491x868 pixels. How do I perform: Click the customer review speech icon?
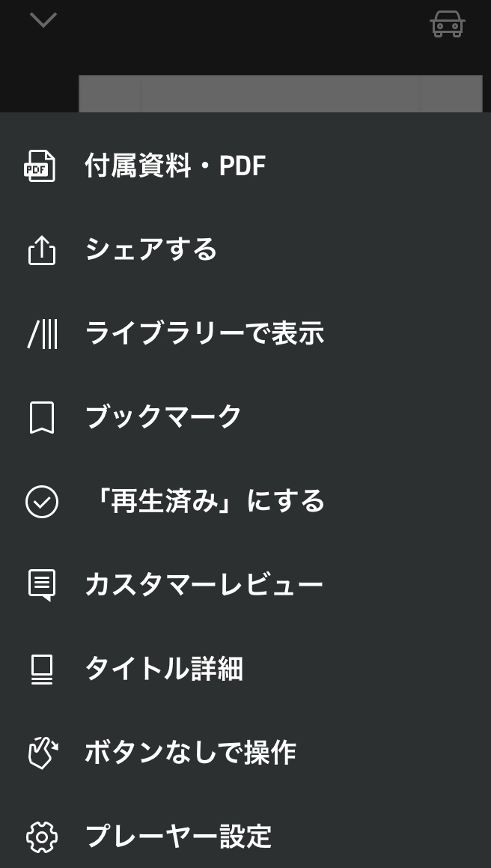(x=42, y=585)
